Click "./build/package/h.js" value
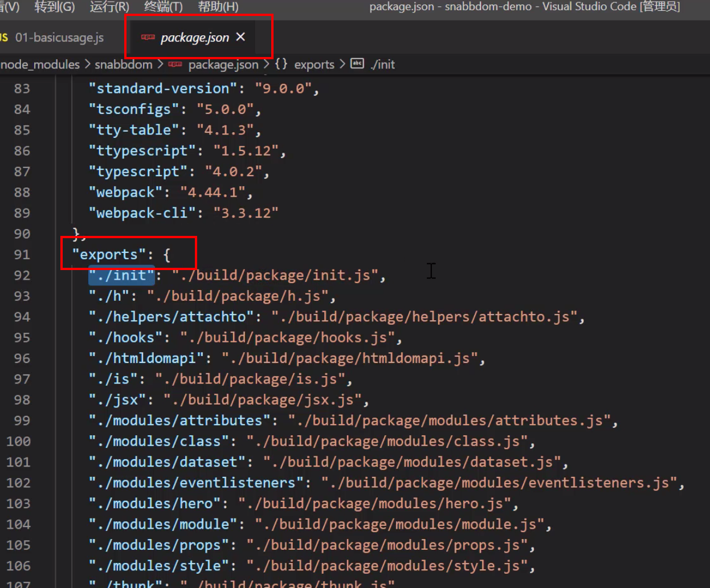 point(238,296)
